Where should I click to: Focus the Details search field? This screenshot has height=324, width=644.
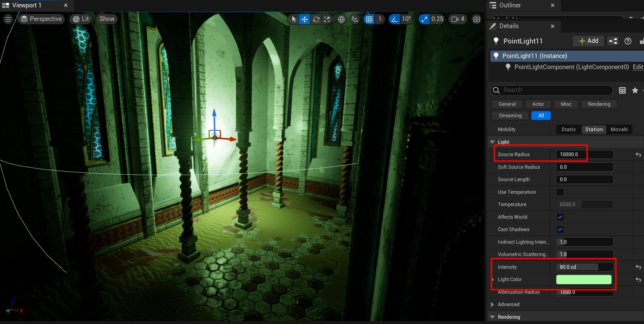coord(552,90)
